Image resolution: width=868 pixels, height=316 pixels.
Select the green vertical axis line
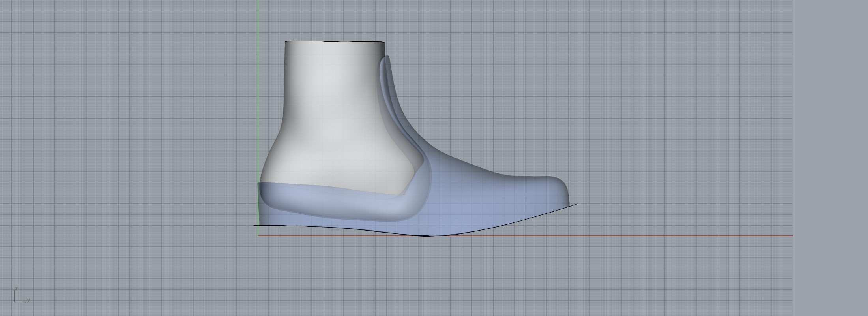click(258, 99)
